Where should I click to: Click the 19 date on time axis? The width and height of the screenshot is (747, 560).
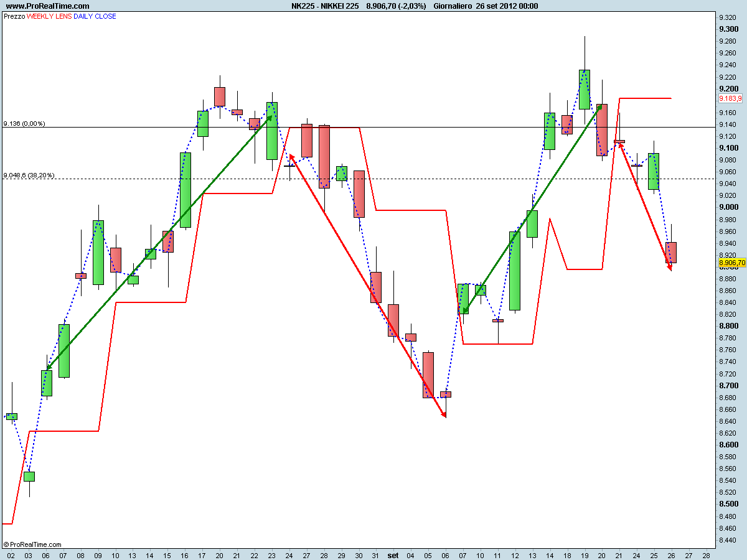pyautogui.click(x=584, y=555)
